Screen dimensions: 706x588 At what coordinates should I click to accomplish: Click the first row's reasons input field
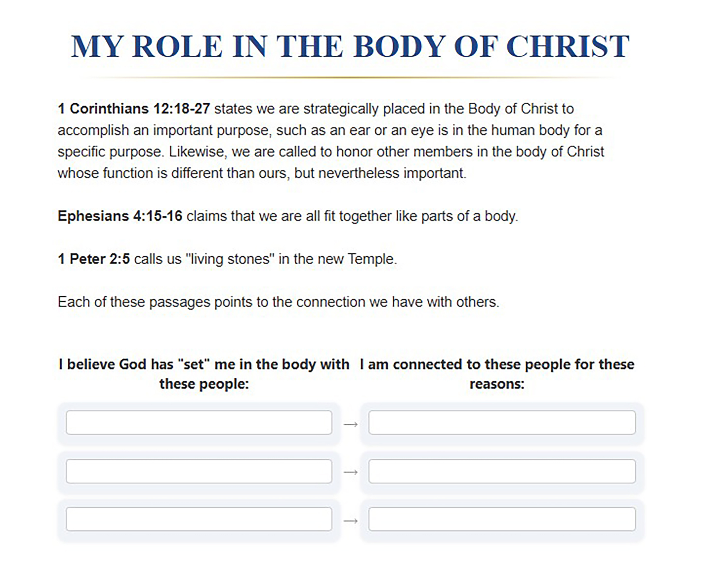(x=502, y=422)
